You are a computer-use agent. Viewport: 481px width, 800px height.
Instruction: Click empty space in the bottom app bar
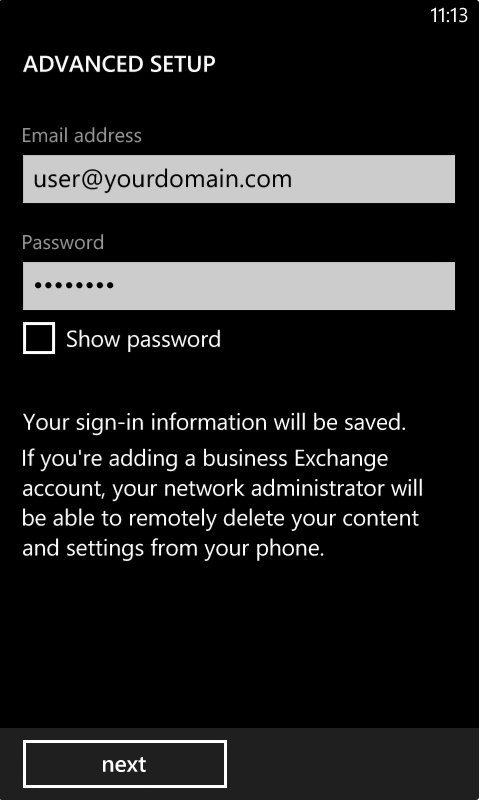pos(352,764)
